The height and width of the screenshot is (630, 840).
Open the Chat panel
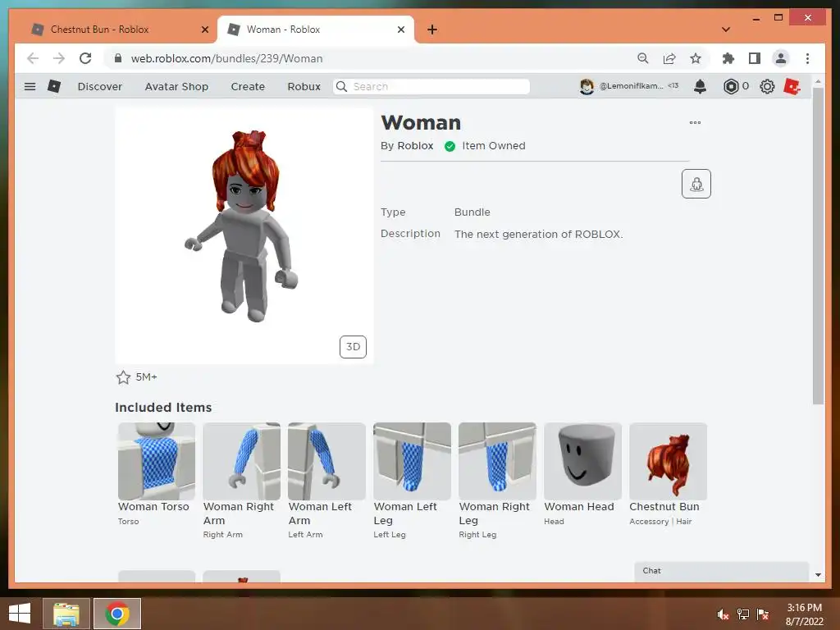(722, 571)
